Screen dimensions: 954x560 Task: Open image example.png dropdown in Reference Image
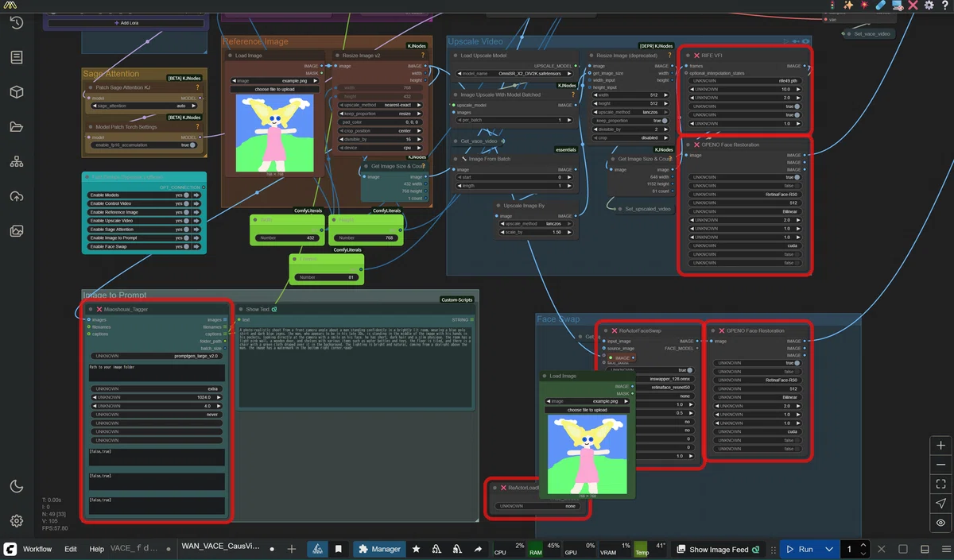(273, 80)
